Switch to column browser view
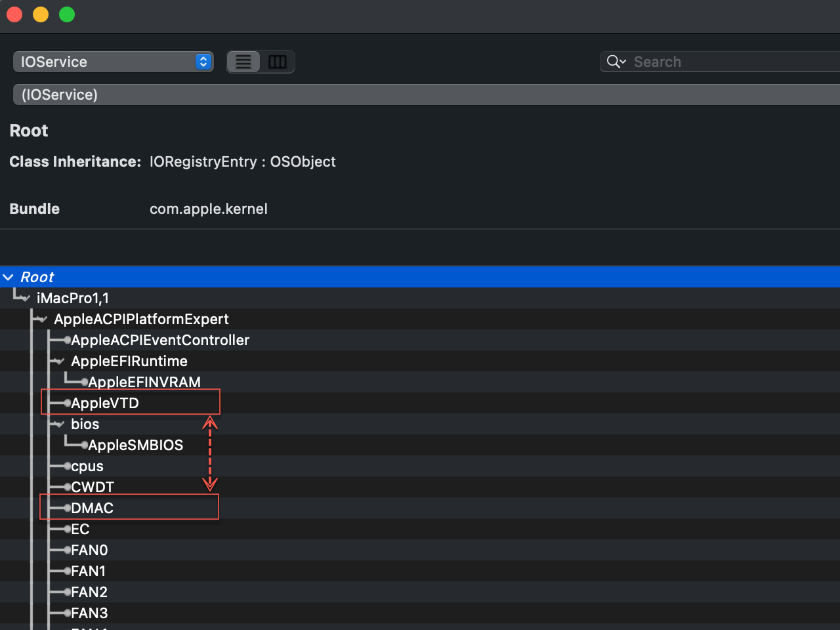 coord(278,62)
